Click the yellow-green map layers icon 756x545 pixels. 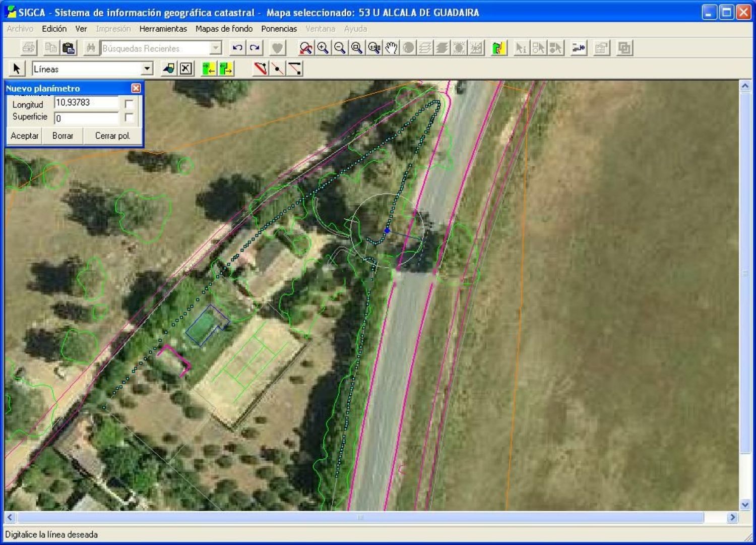(x=498, y=48)
